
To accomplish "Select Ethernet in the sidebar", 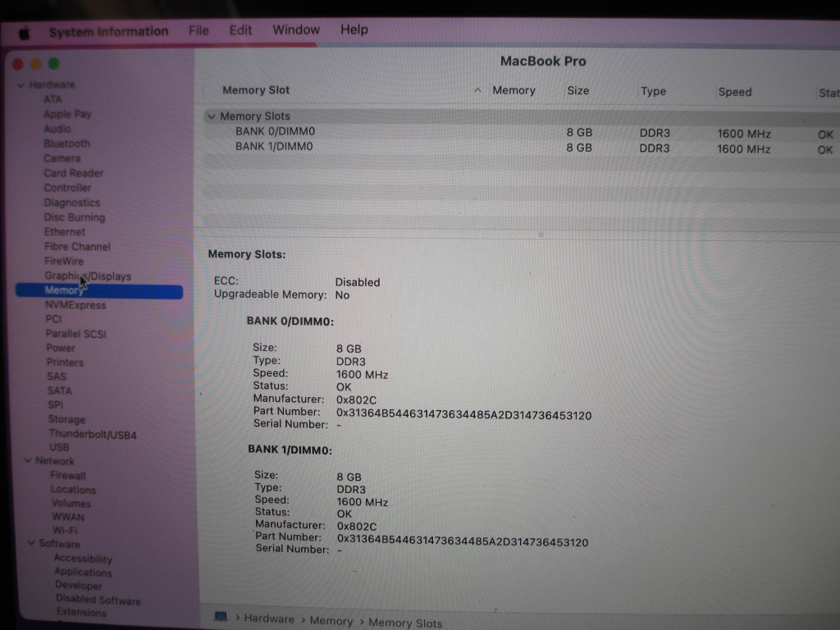I will [x=65, y=232].
